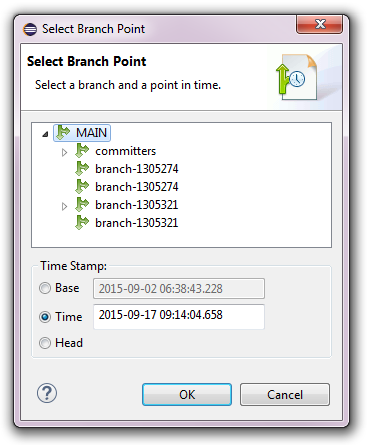The height and width of the screenshot is (445, 367).
Task: Close the Select Branch Point dialog
Action: tap(319, 24)
